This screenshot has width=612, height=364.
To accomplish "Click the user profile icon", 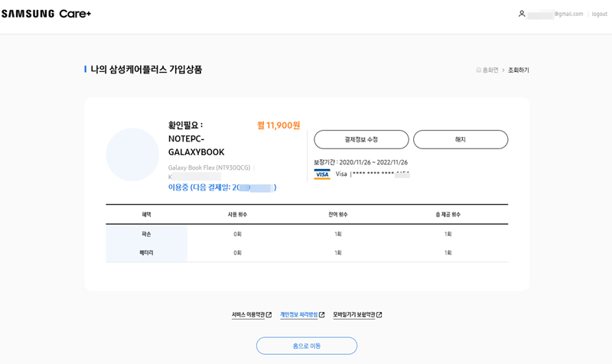I will click(522, 14).
